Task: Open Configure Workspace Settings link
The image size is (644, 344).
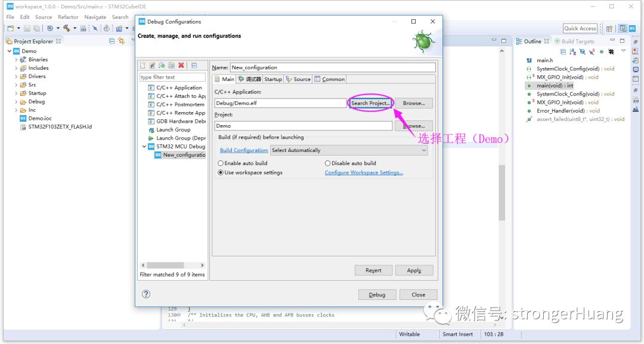Action: [x=364, y=173]
